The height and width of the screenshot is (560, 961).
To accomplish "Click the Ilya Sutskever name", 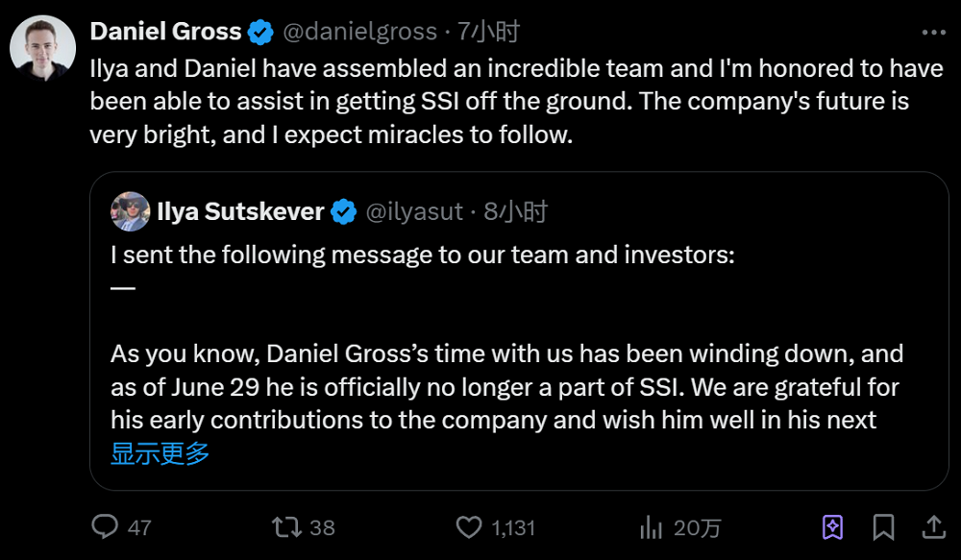I will [x=240, y=211].
